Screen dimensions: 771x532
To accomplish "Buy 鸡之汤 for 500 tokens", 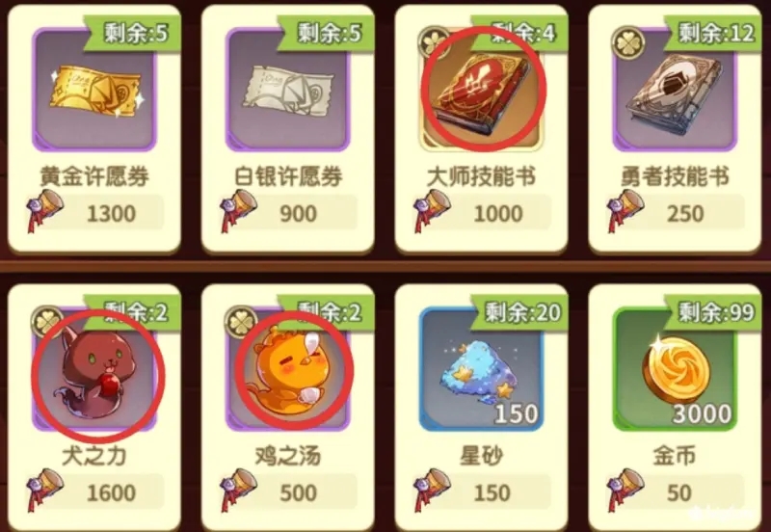I will coord(288,492).
